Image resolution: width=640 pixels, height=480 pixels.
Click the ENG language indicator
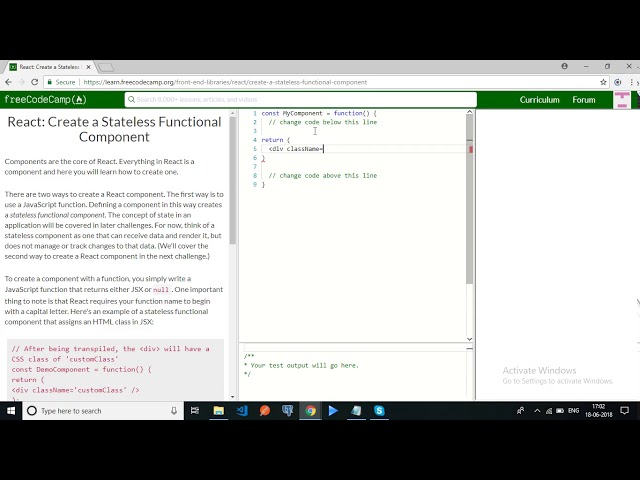click(573, 411)
